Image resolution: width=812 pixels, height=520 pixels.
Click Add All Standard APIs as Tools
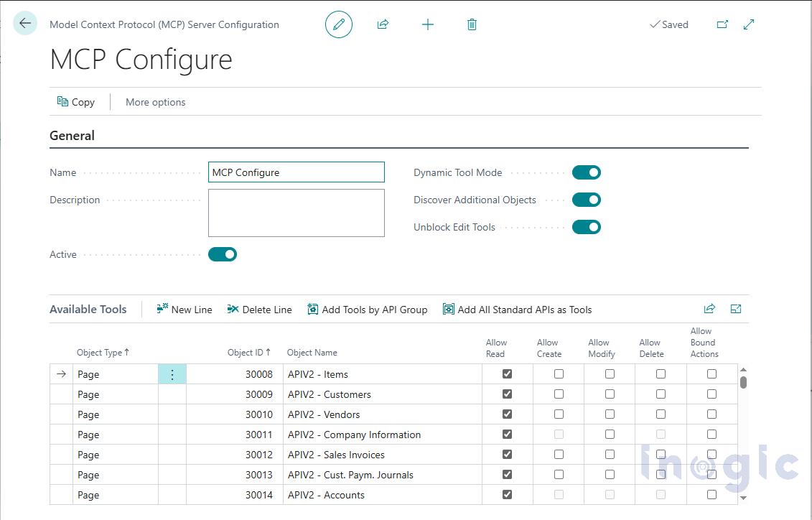(x=518, y=310)
